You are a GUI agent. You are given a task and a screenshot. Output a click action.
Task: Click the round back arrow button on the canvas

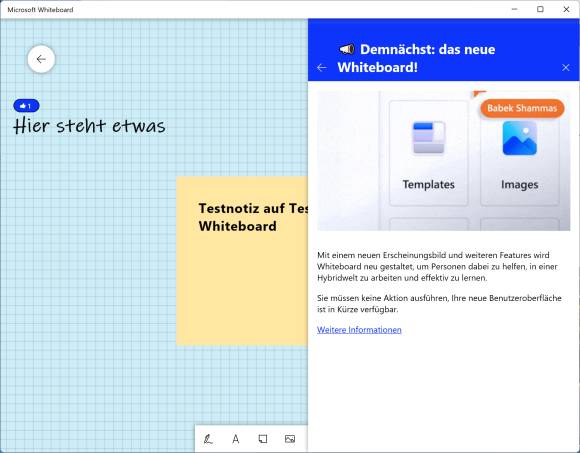tap(41, 59)
